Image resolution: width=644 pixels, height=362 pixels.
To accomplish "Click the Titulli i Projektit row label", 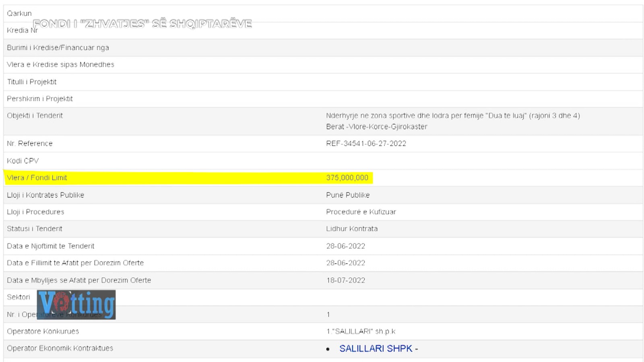I will (32, 82).
